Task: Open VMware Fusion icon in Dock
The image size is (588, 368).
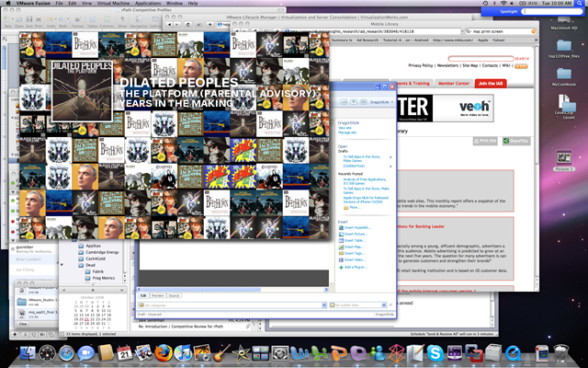Action: [474, 353]
